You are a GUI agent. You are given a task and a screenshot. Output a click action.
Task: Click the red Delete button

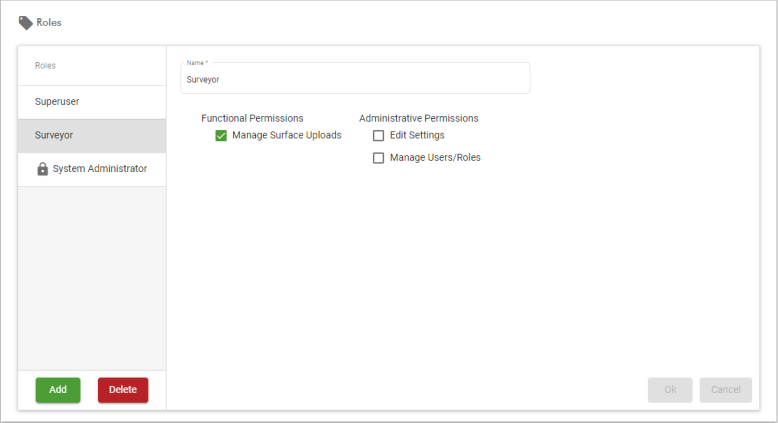click(123, 390)
